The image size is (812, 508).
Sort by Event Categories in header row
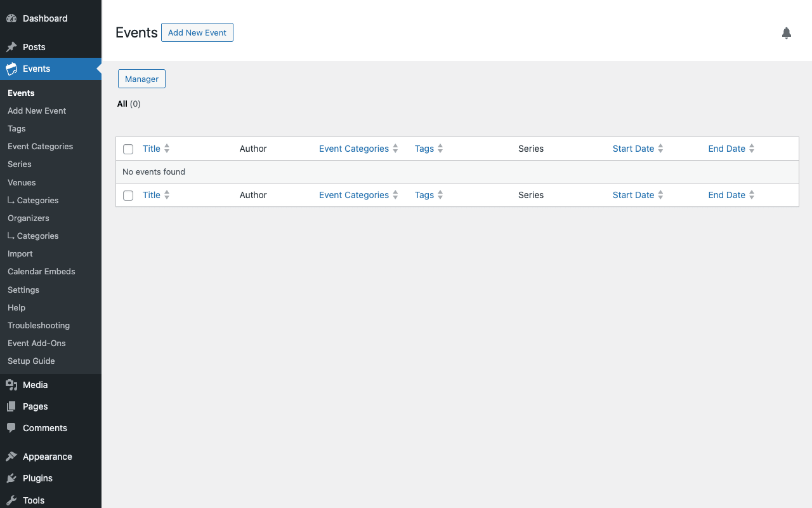point(354,149)
